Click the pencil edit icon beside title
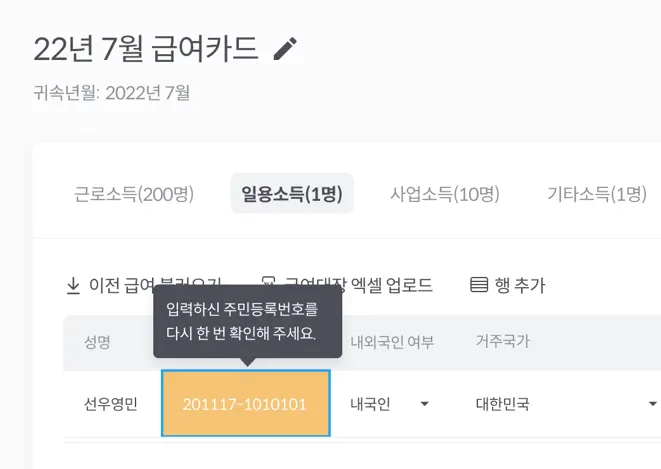 click(x=285, y=49)
